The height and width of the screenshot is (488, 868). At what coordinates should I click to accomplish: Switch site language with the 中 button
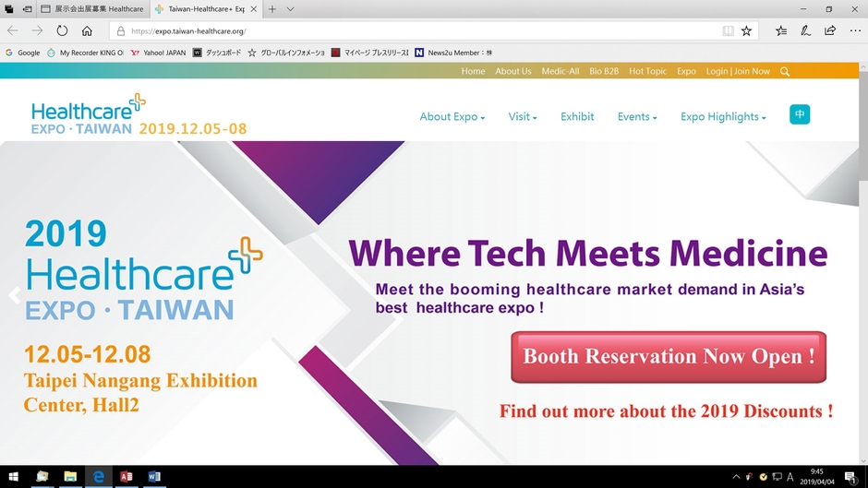click(x=800, y=114)
